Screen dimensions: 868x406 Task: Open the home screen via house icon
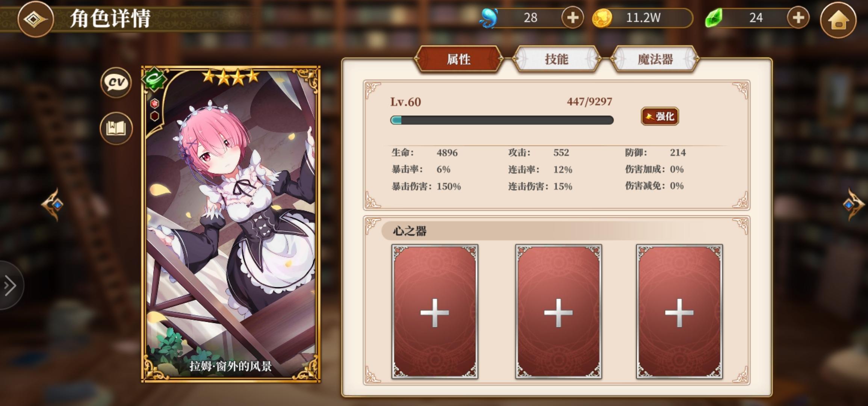coord(838,20)
